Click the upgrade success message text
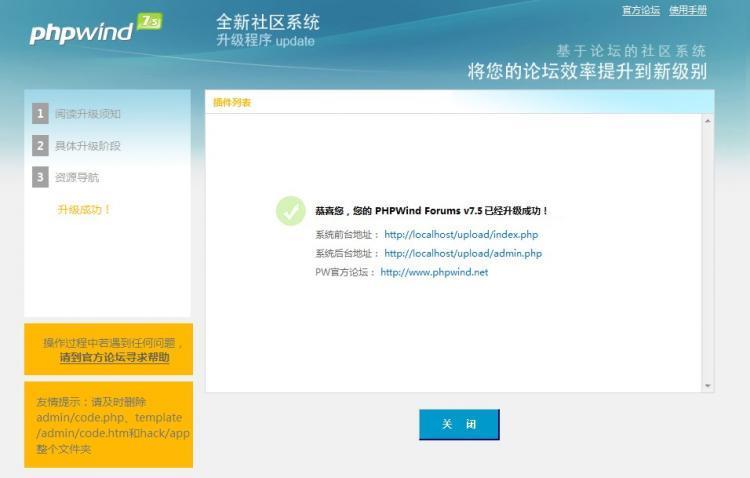Image resolution: width=750 pixels, height=478 pixels. pyautogui.click(x=431, y=211)
